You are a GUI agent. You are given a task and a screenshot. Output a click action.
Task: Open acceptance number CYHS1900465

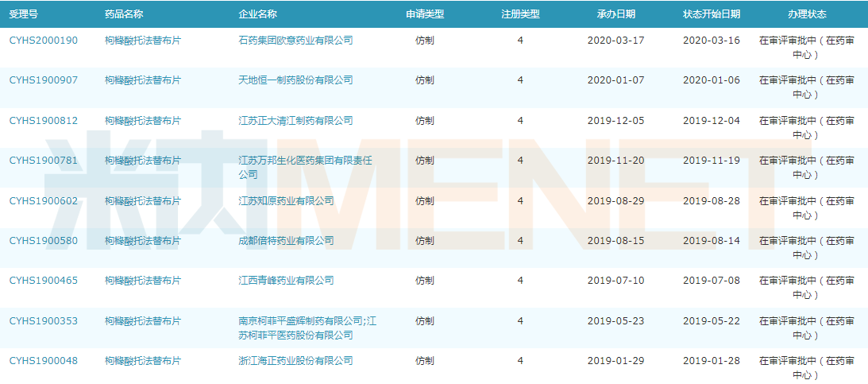coord(43,281)
